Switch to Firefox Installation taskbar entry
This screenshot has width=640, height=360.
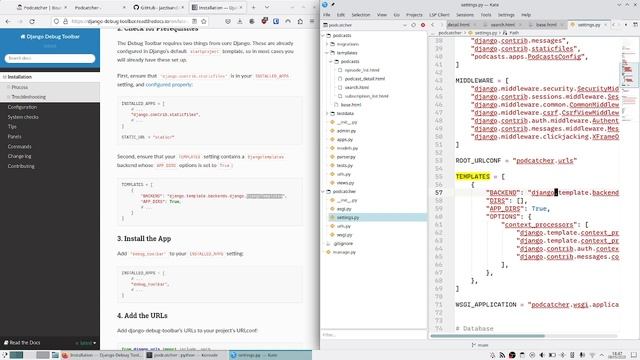pyautogui.click(x=101, y=355)
